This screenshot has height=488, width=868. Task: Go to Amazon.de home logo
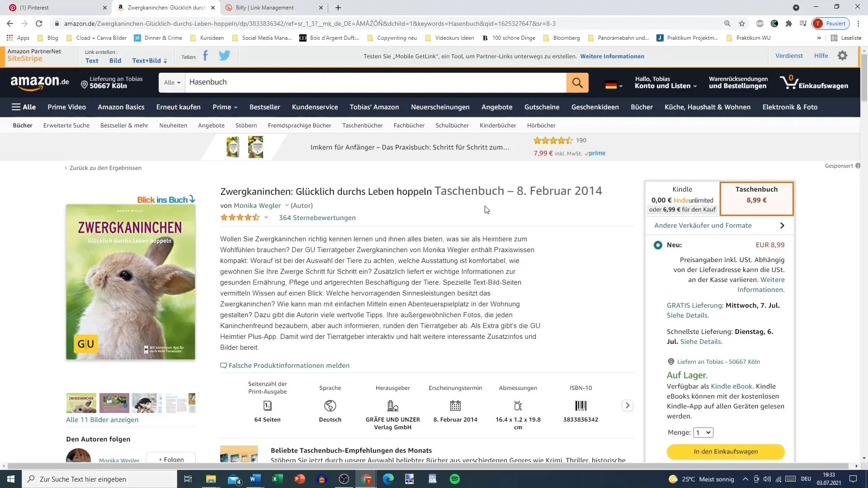click(x=40, y=82)
